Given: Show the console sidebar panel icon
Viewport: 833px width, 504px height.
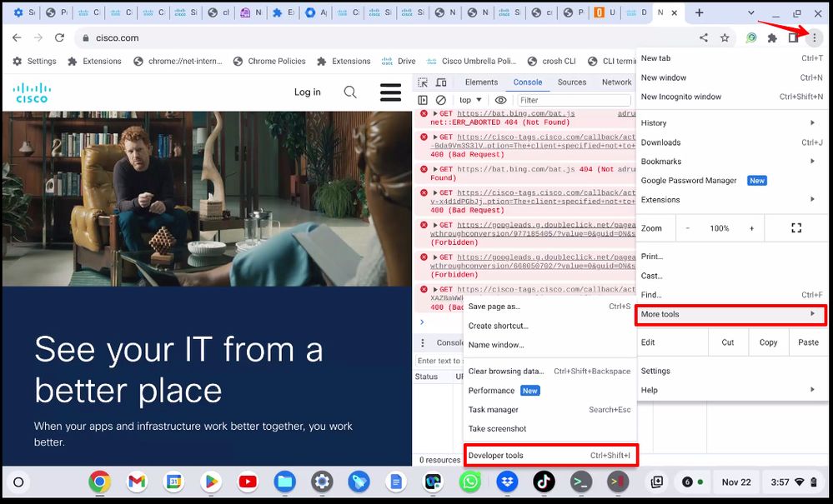Looking at the screenshot, I should click(423, 100).
